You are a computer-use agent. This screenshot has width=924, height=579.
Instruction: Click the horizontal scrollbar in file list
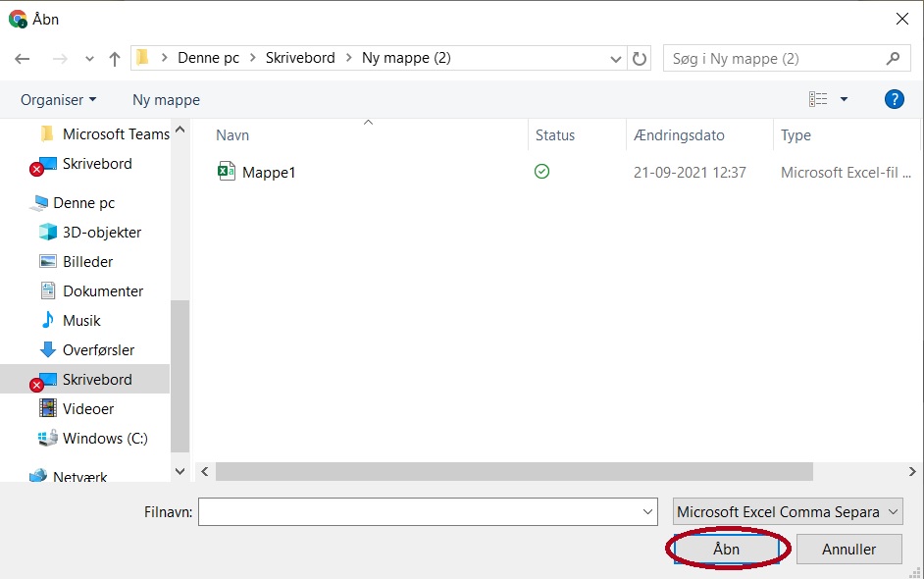pos(514,472)
